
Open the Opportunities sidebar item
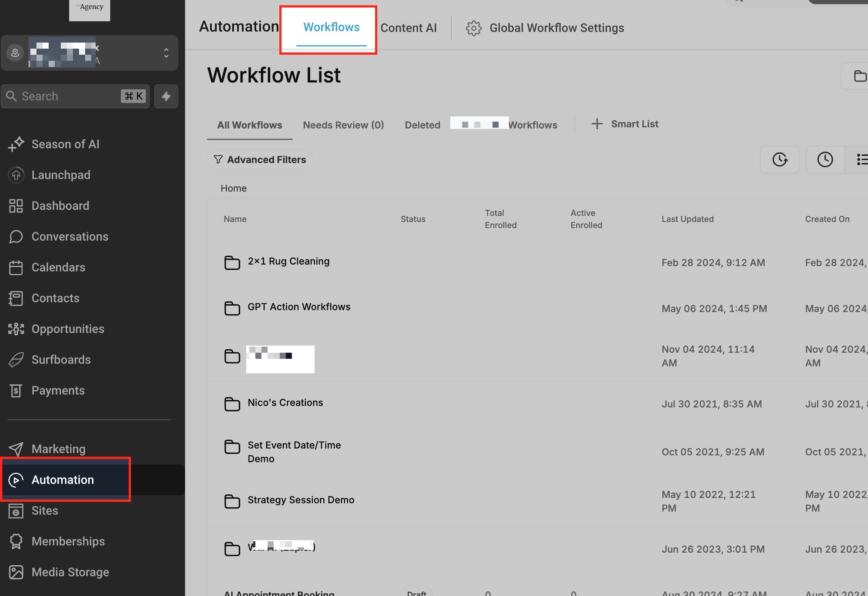point(68,329)
